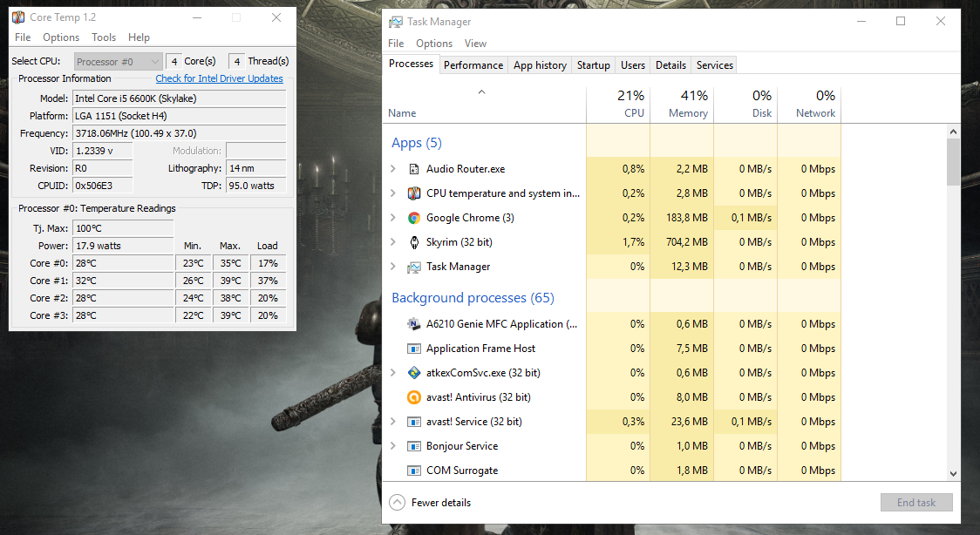980x535 pixels.
Task: Click the CPU temperature app icon in Task Manager
Action: 414,193
